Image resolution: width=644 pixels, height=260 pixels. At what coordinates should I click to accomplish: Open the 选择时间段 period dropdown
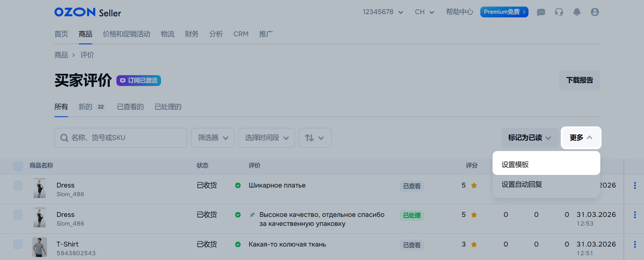(266, 138)
